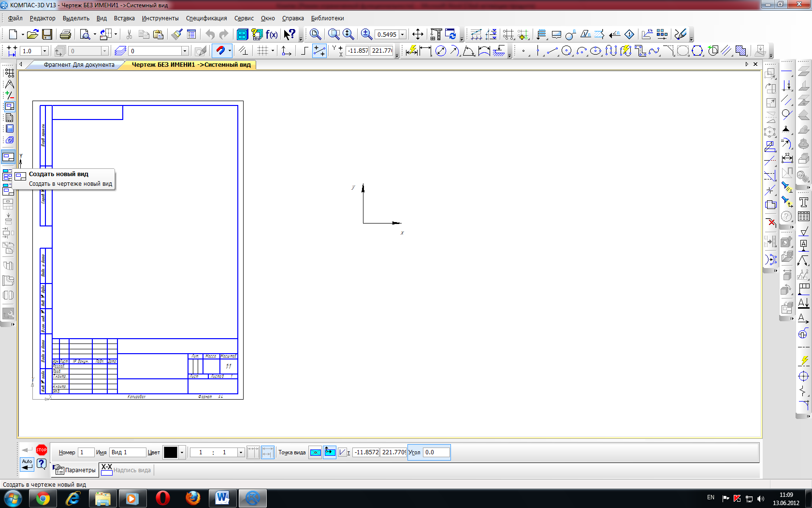The width and height of the screenshot is (812, 508).
Task: Click the paste clipboard icon
Action: point(158,34)
